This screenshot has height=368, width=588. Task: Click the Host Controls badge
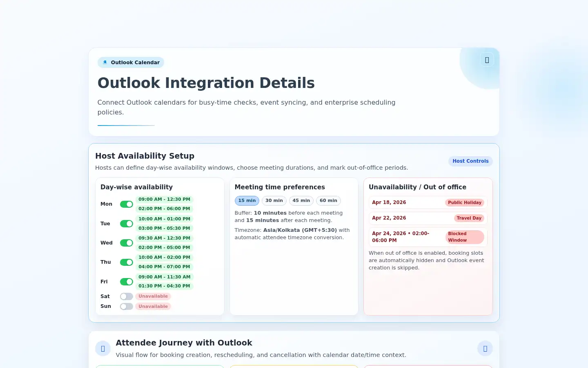pyautogui.click(x=470, y=161)
